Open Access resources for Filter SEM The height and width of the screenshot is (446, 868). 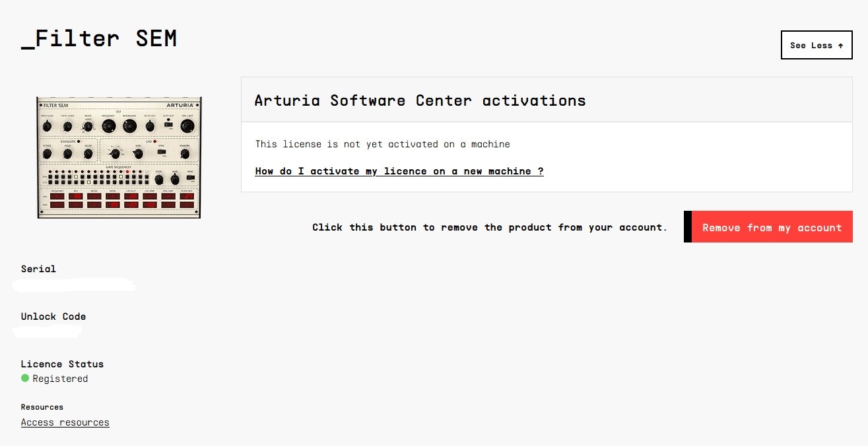pyautogui.click(x=65, y=422)
